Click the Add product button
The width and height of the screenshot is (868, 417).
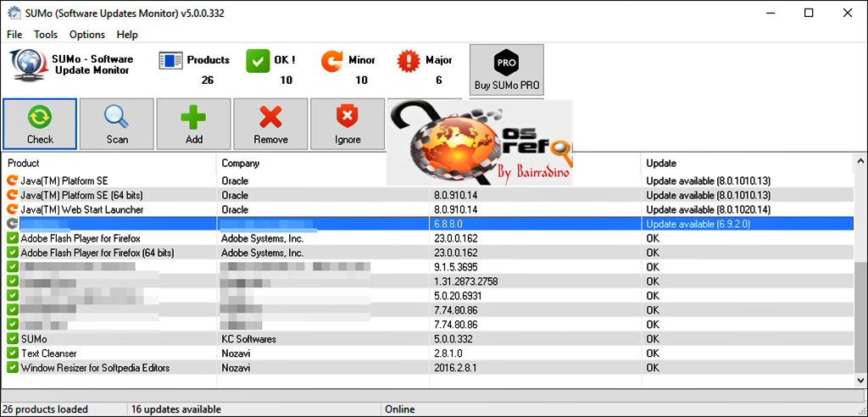[x=194, y=124]
